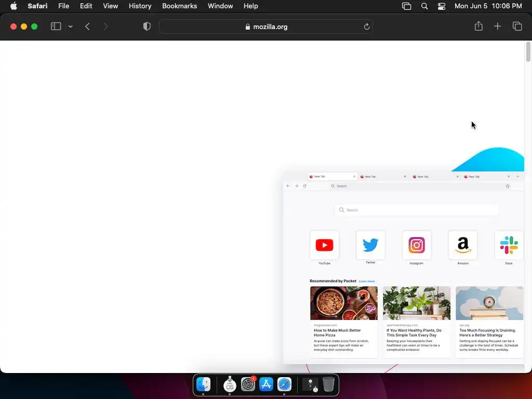
Task: Open the Safari menu
Action: 37,6
